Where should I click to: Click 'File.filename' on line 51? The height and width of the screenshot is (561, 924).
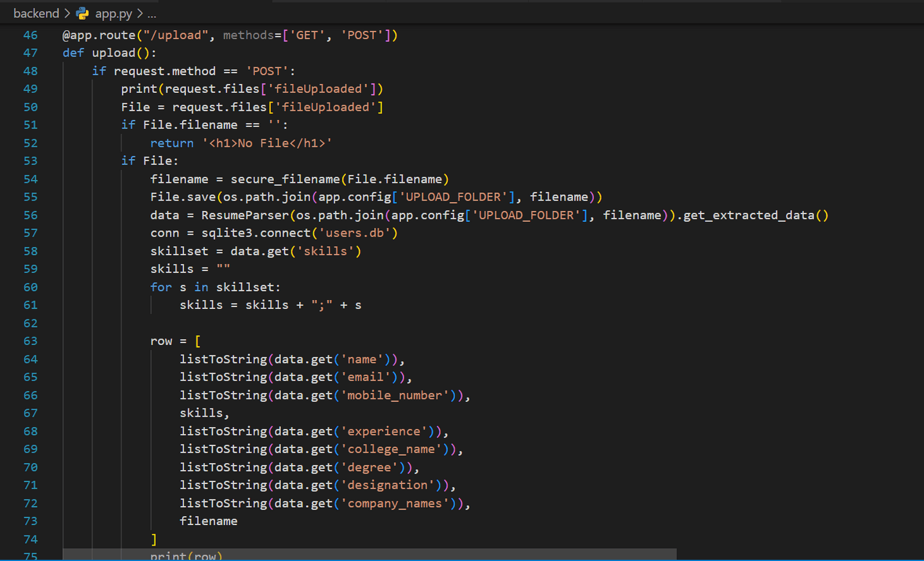click(190, 125)
